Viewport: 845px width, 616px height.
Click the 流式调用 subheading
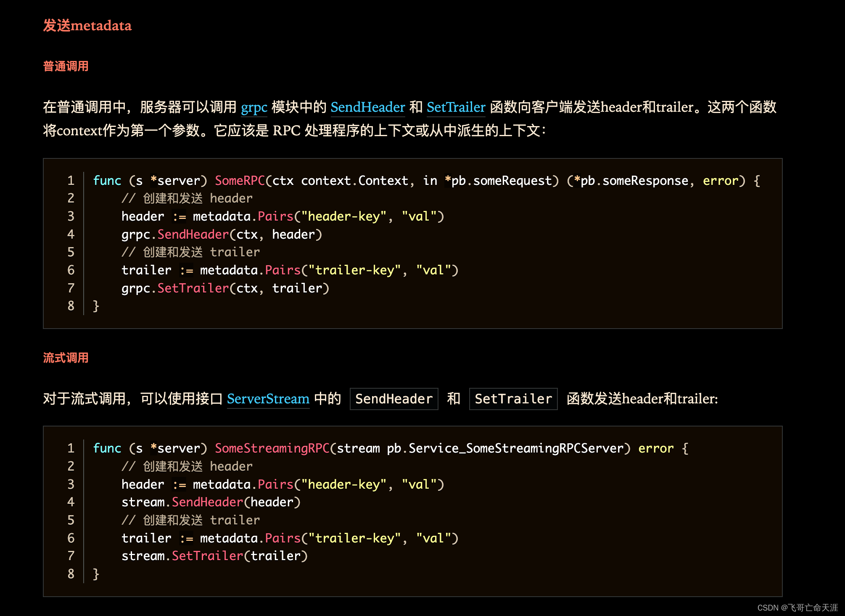coord(66,358)
